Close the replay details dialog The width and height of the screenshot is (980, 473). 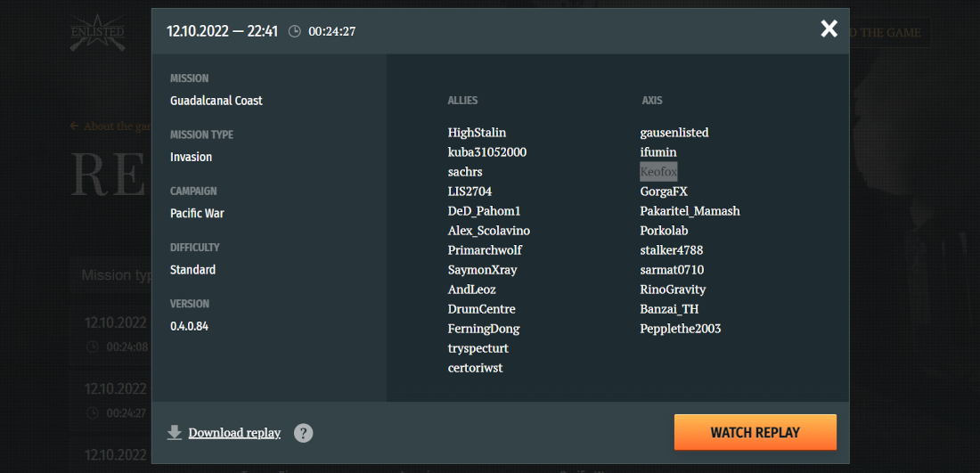pos(829,29)
